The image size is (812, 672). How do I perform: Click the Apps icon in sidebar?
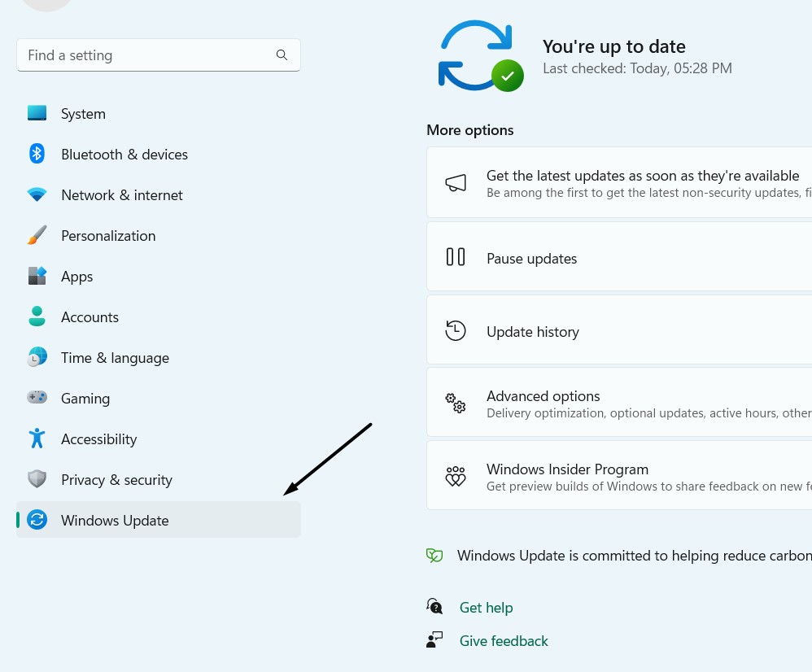pos(37,276)
